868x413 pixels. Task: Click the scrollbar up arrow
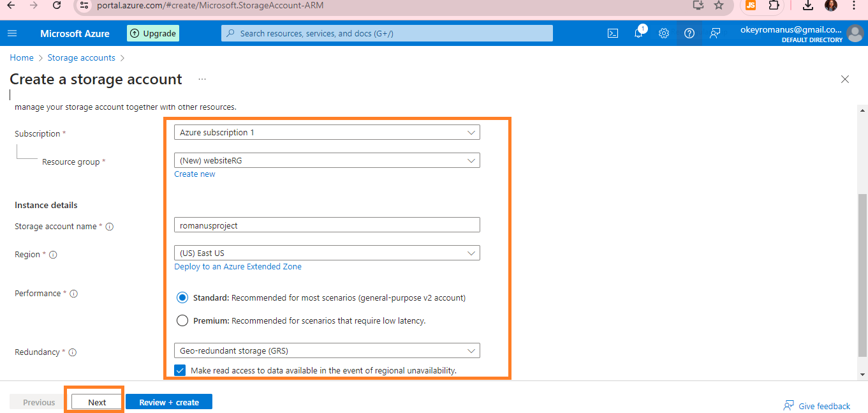pyautogui.click(x=863, y=109)
